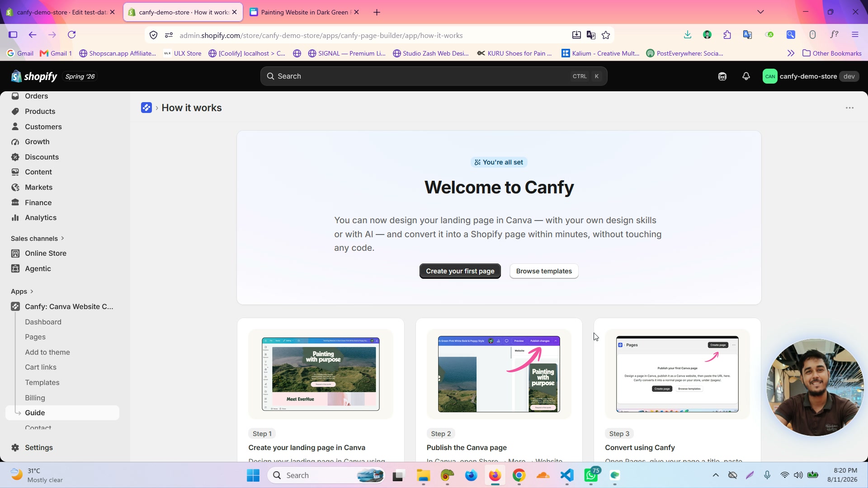
Task: Click the install app icon in address bar
Action: pos(576,35)
